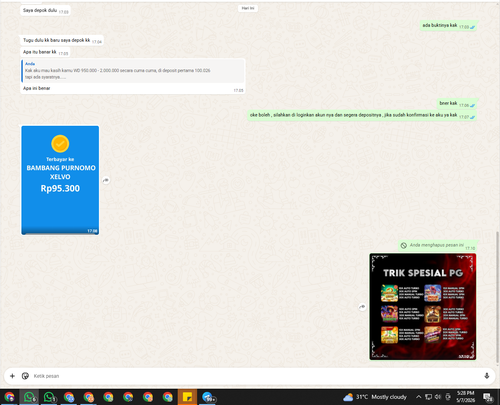
Task: Open the 5:28 PM clock and date
Action: coord(466,397)
